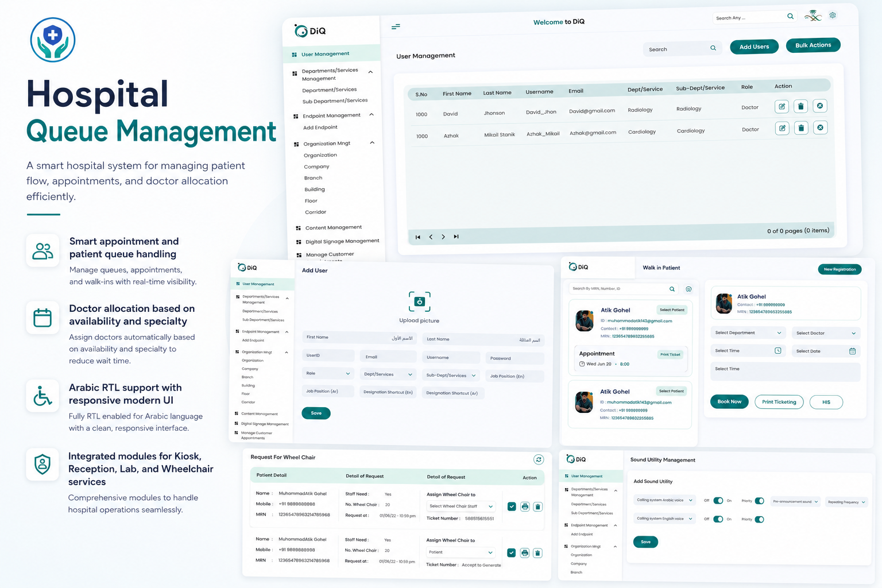Edit the David Jhonson user row
The height and width of the screenshot is (588, 882).
[782, 106]
